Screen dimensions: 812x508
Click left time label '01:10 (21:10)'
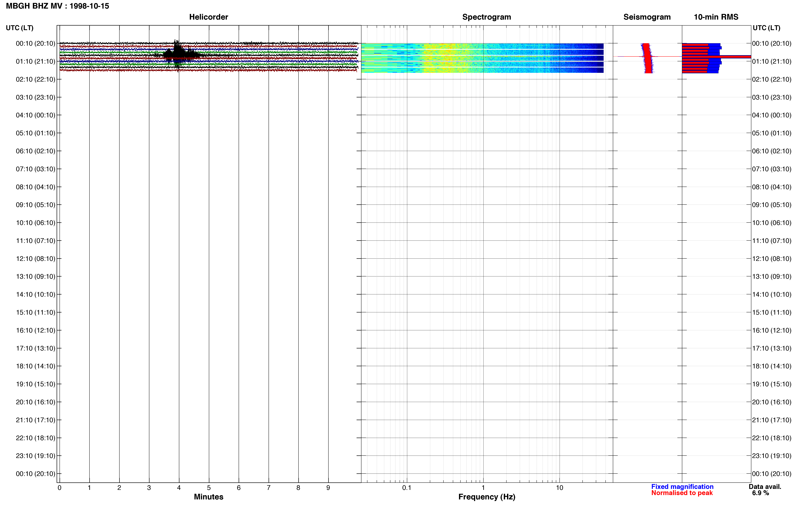tap(36, 61)
